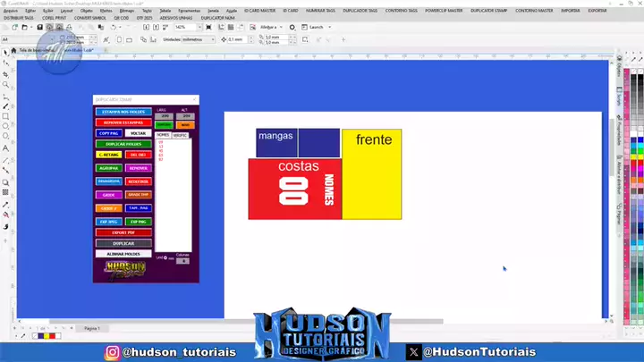The image size is (644, 362).
Task: Click the Colunas input field
Action: 182,261
